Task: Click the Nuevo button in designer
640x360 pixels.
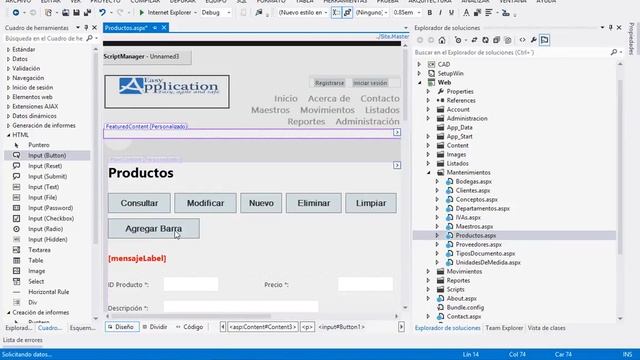Action: tap(261, 203)
